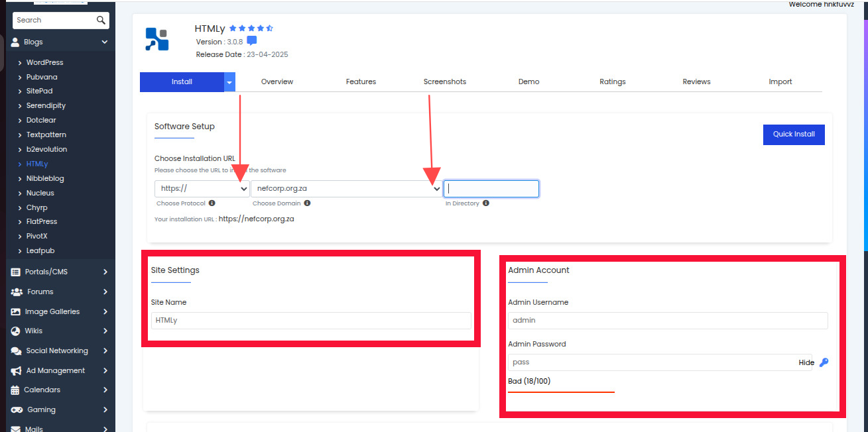
Task: Click the HTMLy logo icon
Action: click(157, 39)
